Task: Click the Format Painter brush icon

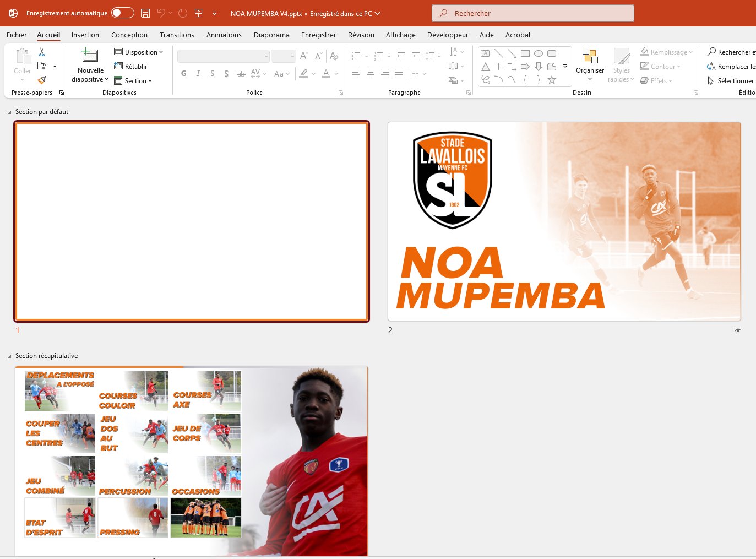Action: click(x=42, y=80)
